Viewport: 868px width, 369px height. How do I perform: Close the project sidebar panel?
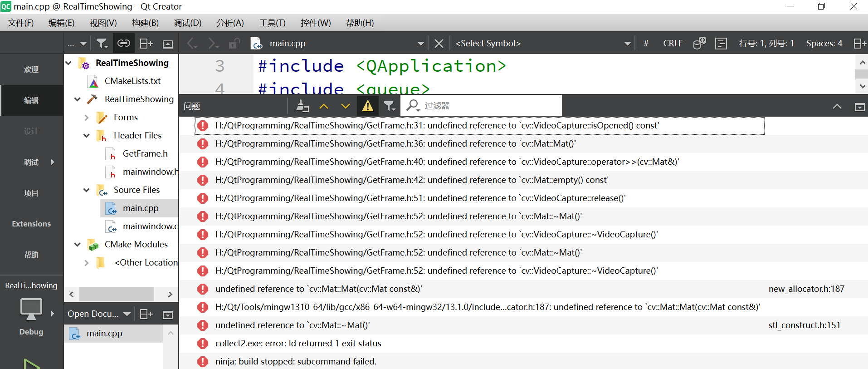point(168,44)
